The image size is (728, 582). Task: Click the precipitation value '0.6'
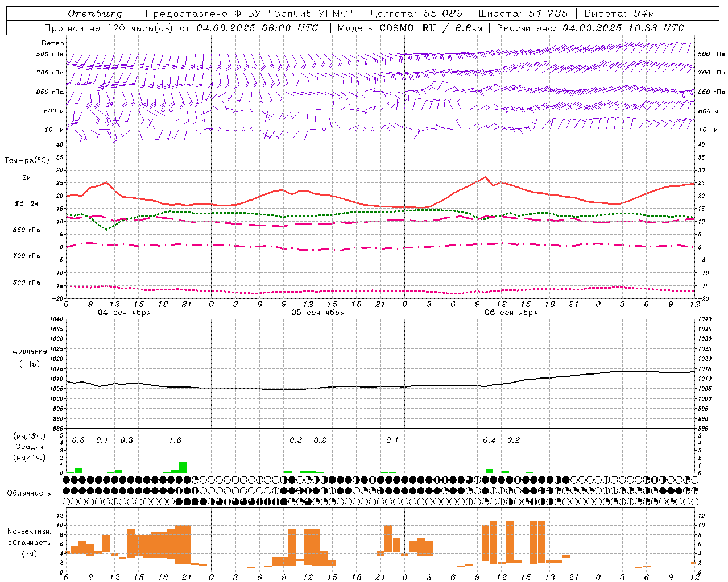click(x=78, y=440)
